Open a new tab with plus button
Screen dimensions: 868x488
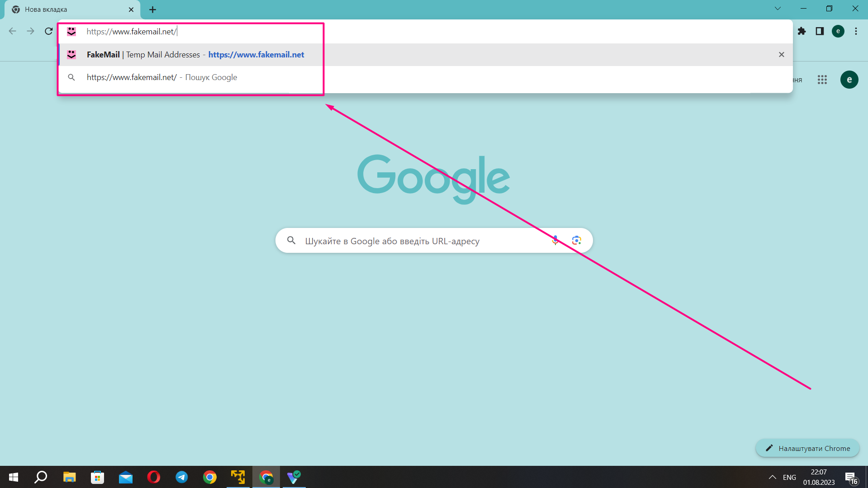click(152, 9)
